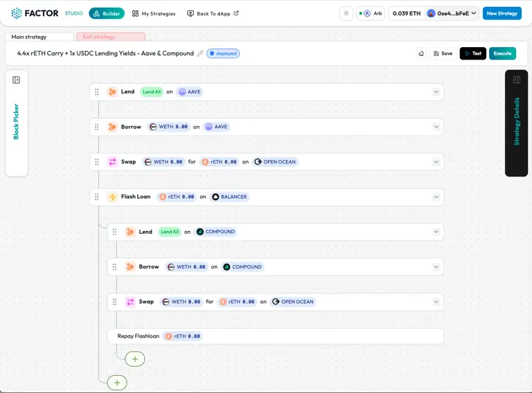Expand the nested Swap Open Ocean block
This screenshot has height=393, width=532.
[436, 302]
